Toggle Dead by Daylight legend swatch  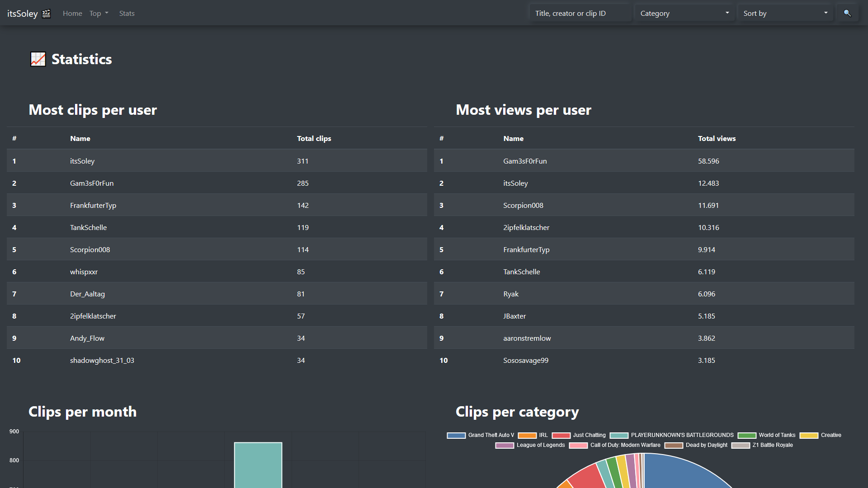[x=674, y=445]
